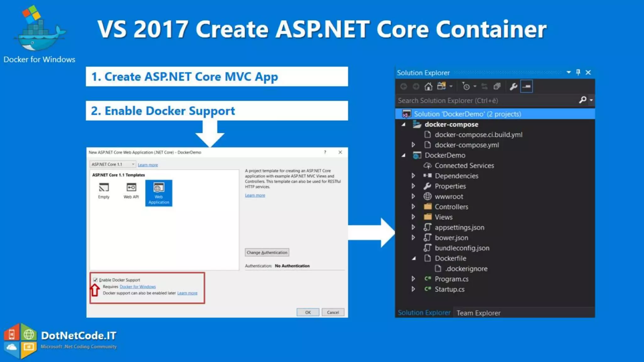The height and width of the screenshot is (362, 644).
Task: Click the Views folder icon
Action: [x=428, y=217]
